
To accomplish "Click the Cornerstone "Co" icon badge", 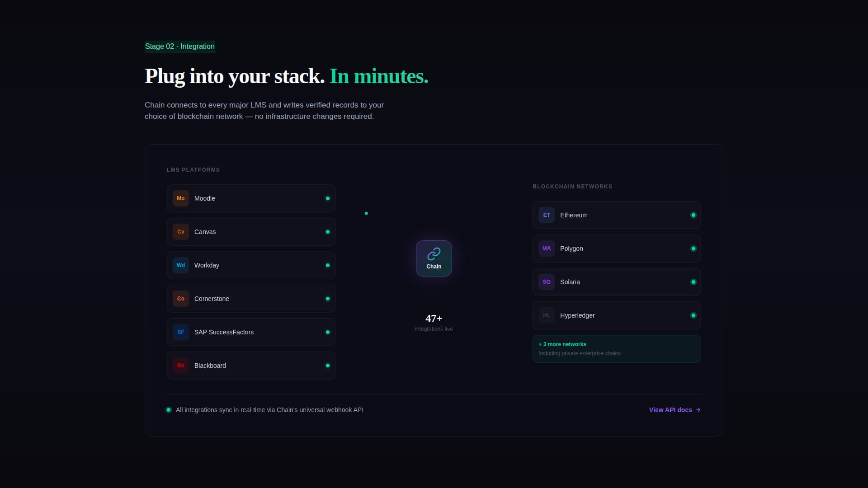I will [x=181, y=299].
